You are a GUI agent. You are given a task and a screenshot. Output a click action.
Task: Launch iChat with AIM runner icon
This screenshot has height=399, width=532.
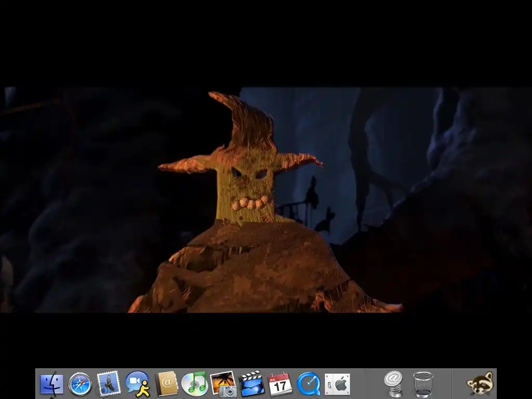pyautogui.click(x=137, y=384)
